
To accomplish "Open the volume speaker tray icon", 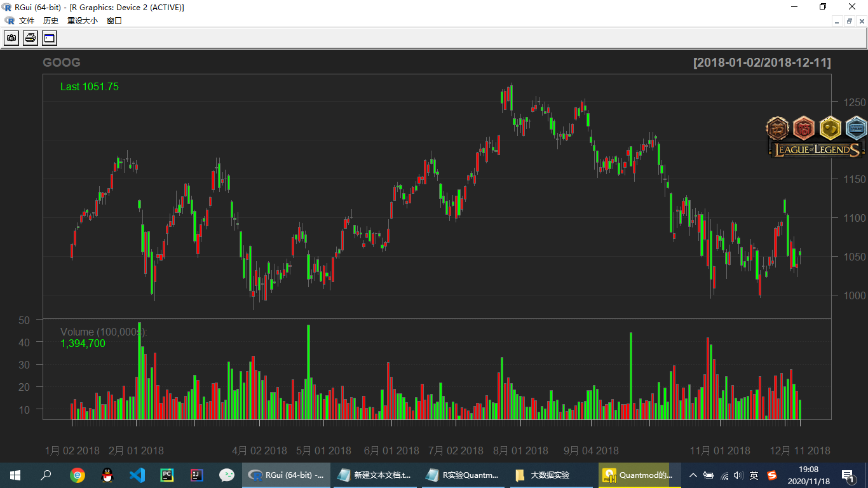I will (x=738, y=475).
